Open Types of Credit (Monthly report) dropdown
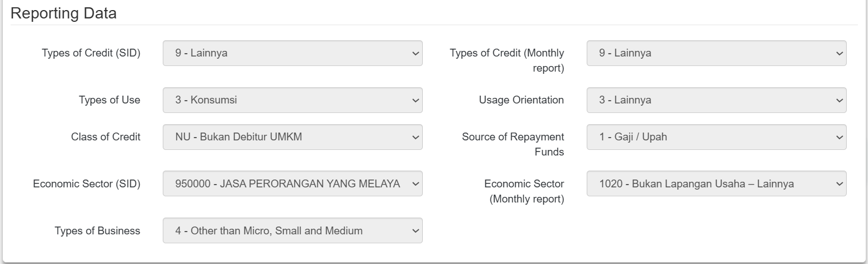Screen dimensions: 868x264 [x=716, y=53]
